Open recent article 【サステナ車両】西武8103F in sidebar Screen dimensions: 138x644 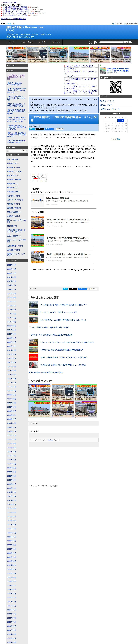point(15,84)
